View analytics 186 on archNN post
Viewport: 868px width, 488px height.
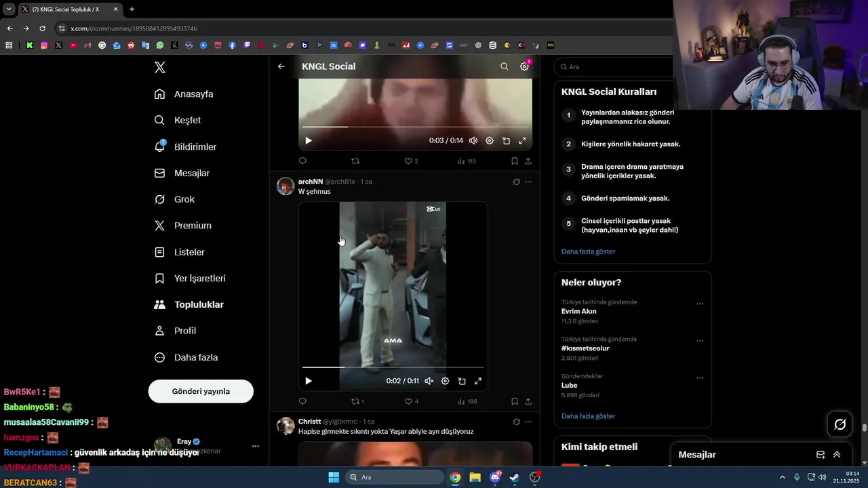tap(467, 401)
